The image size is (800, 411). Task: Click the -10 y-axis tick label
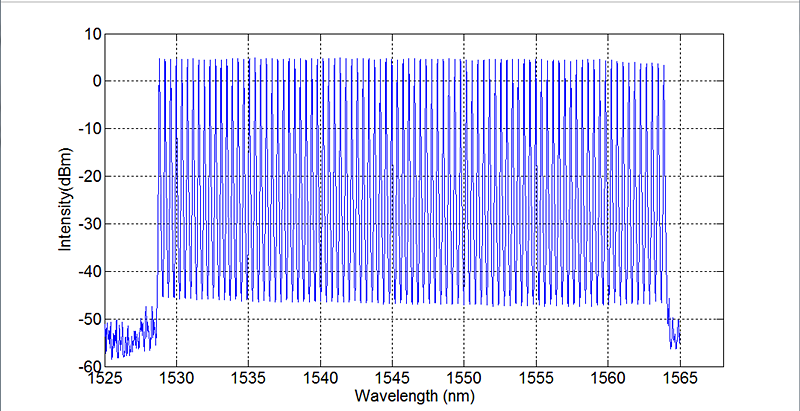click(x=89, y=129)
